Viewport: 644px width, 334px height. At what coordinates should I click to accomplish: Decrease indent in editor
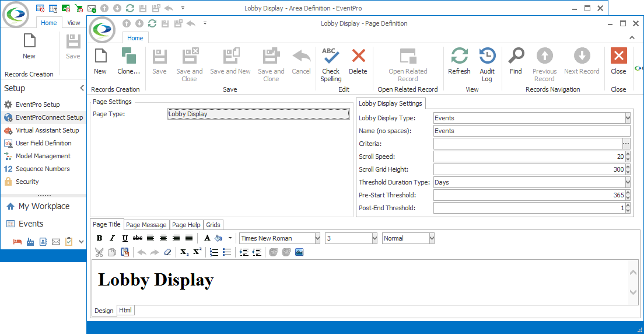pyautogui.click(x=257, y=252)
